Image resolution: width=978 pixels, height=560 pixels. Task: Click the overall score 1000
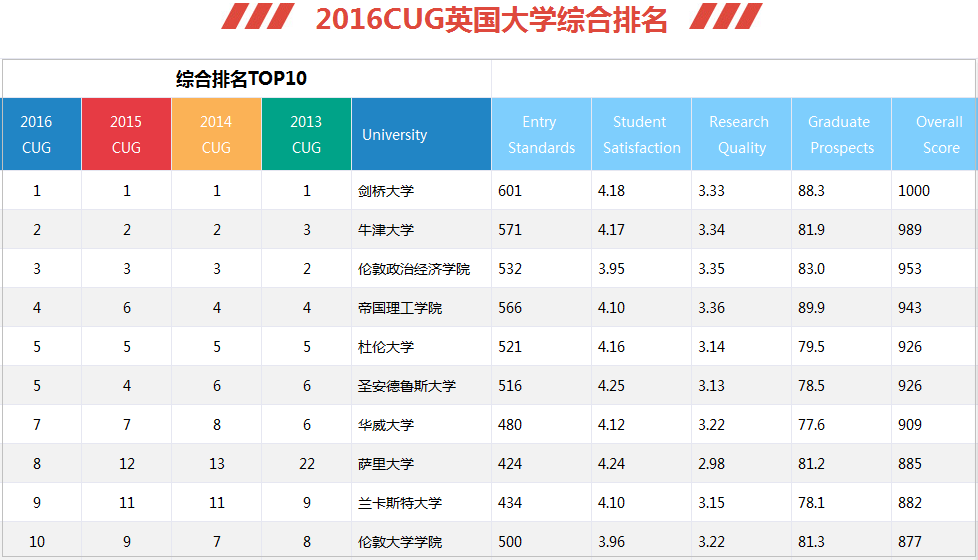(x=914, y=191)
